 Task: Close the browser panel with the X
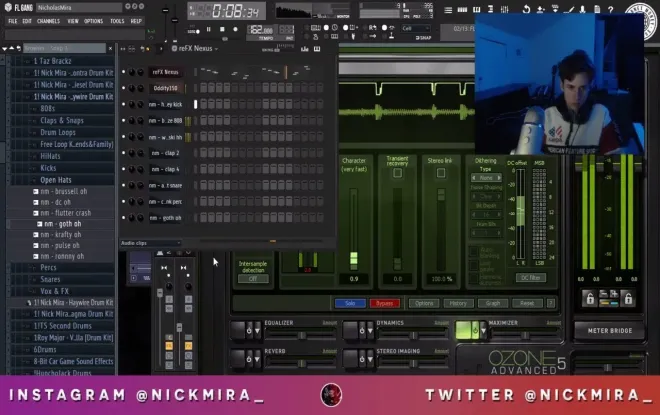click(x=110, y=49)
